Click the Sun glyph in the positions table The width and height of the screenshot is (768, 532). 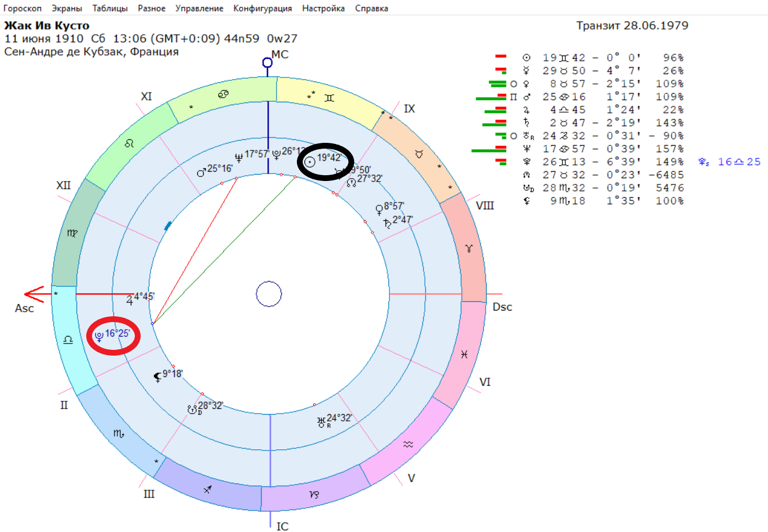tap(527, 58)
